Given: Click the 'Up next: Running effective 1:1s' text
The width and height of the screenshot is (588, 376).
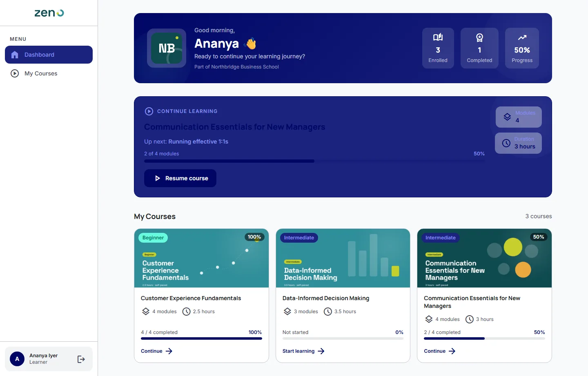Looking at the screenshot, I should 186,142.
